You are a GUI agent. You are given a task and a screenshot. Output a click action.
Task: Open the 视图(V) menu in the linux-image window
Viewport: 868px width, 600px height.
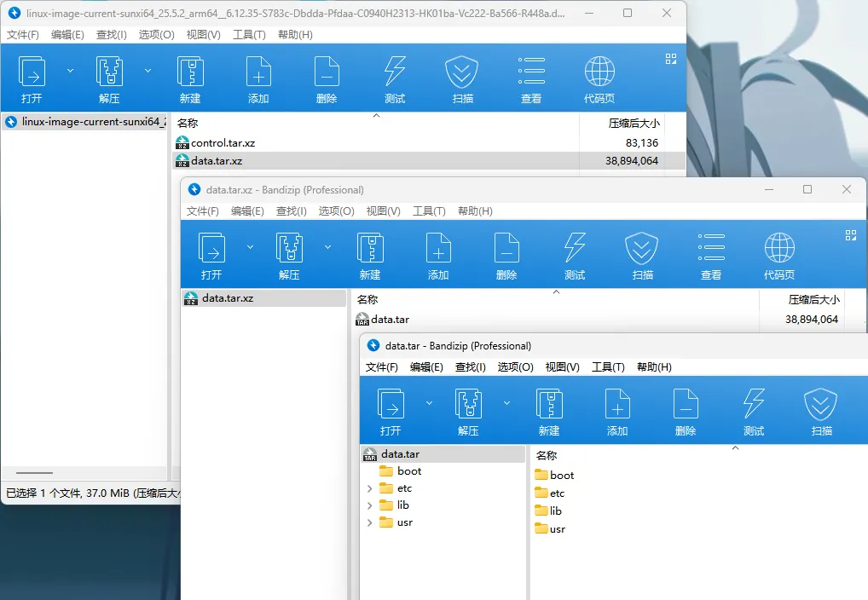pyautogui.click(x=203, y=35)
